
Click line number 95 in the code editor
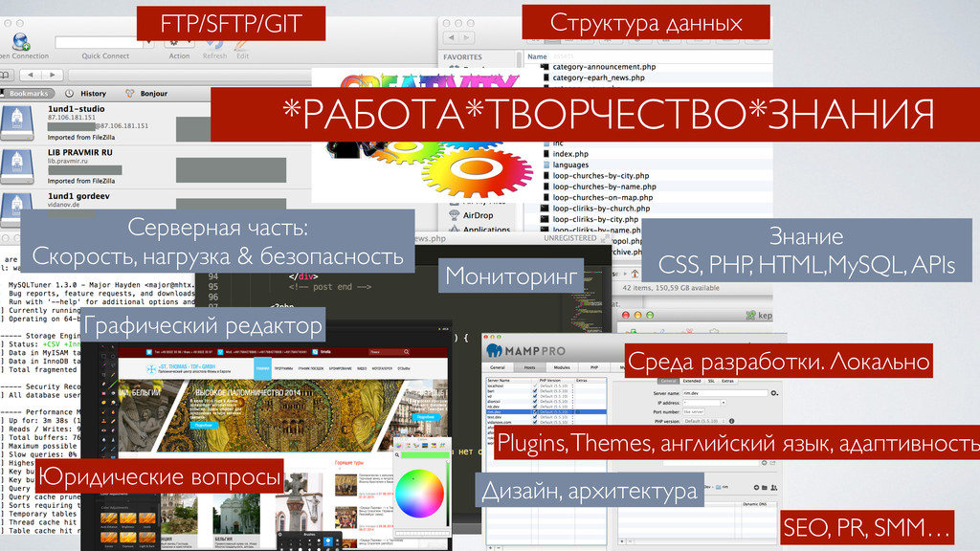[x=213, y=287]
